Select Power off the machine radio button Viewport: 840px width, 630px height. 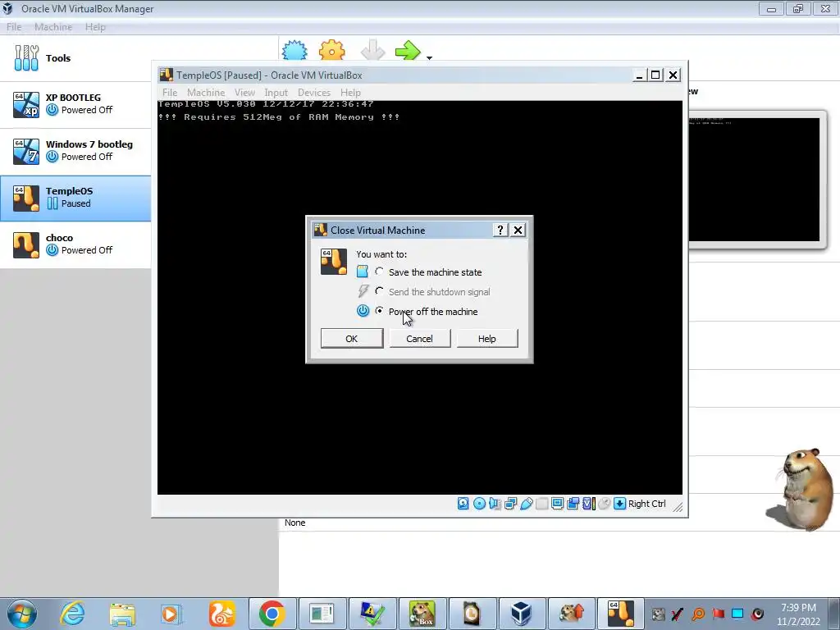(x=379, y=311)
